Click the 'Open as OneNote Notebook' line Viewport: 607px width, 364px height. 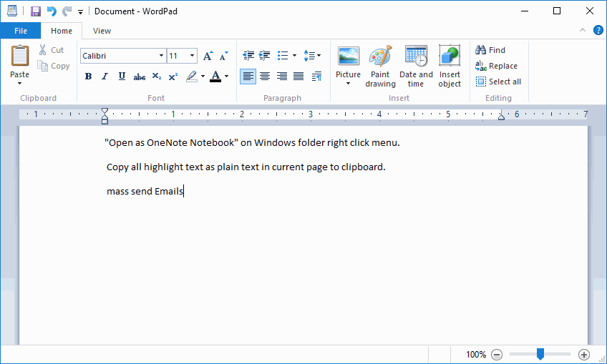252,143
